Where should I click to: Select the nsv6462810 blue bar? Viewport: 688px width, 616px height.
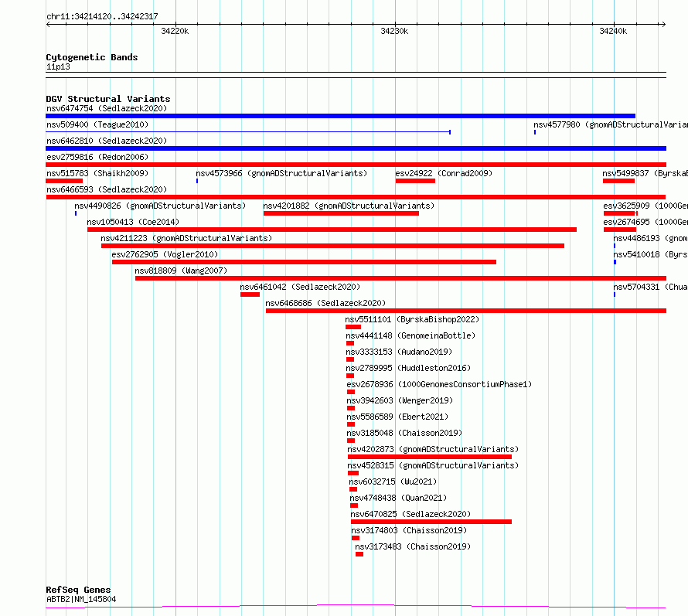point(356,148)
